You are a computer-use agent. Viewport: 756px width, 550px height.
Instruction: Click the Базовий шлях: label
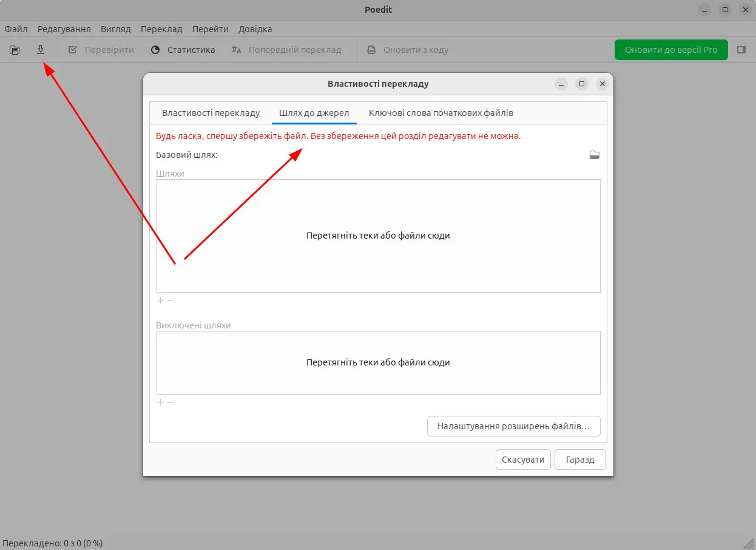click(187, 155)
